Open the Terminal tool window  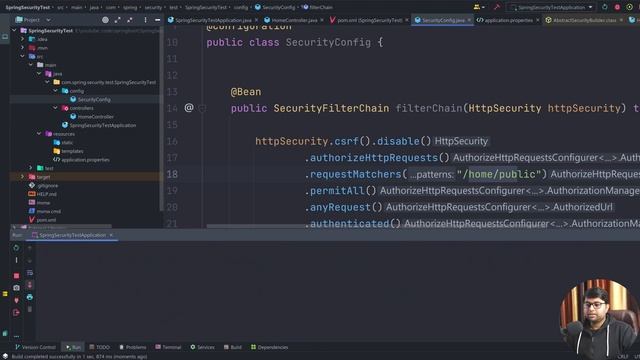(x=168, y=347)
